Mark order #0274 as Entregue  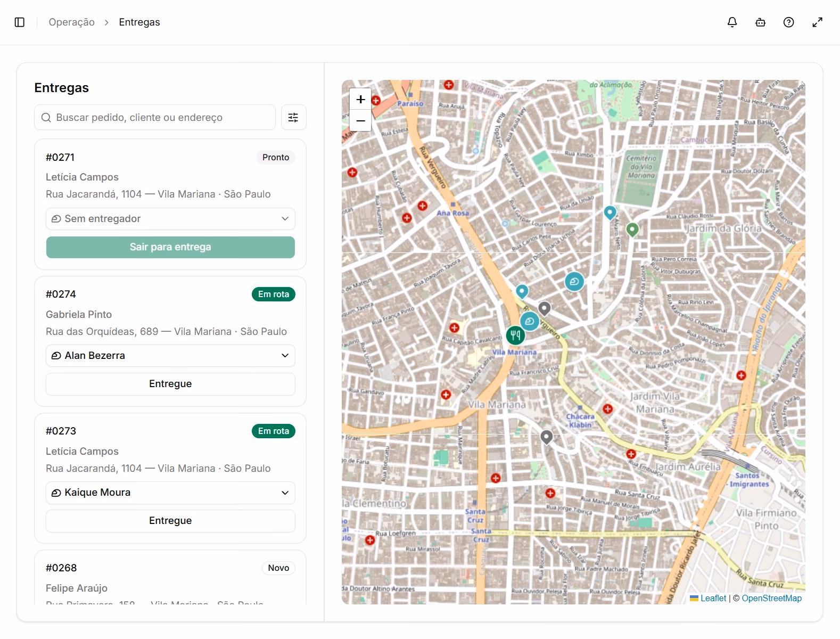pyautogui.click(x=170, y=384)
